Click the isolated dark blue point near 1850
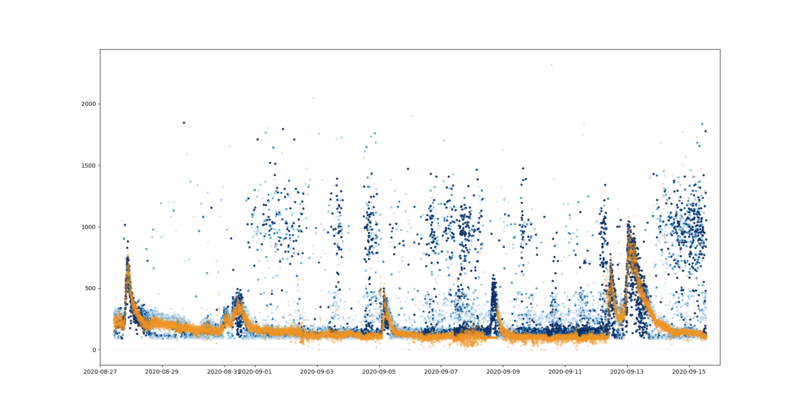The height and width of the screenshot is (410, 800). (x=184, y=122)
